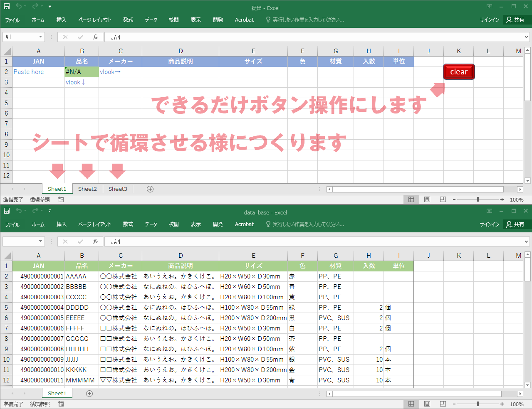Image resolution: width=532 pixels, height=409 pixels.
Task: Click the Insert Function fx icon in the top window
Action: (95, 37)
